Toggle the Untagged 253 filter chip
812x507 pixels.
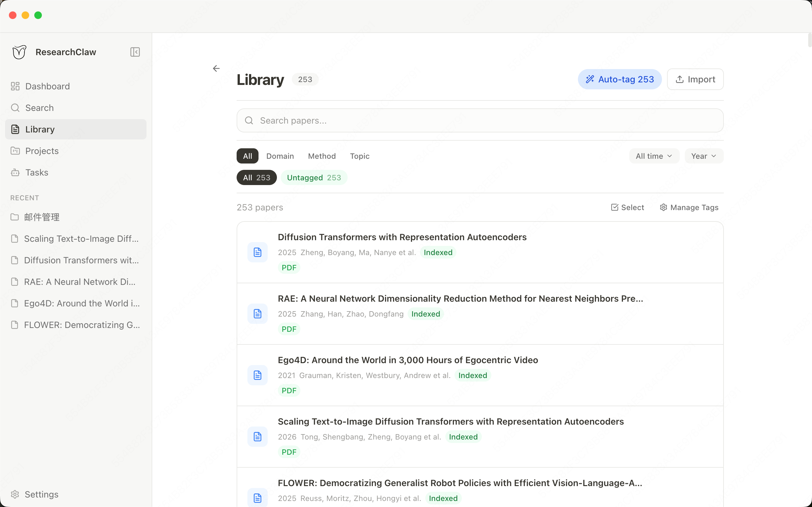point(314,177)
